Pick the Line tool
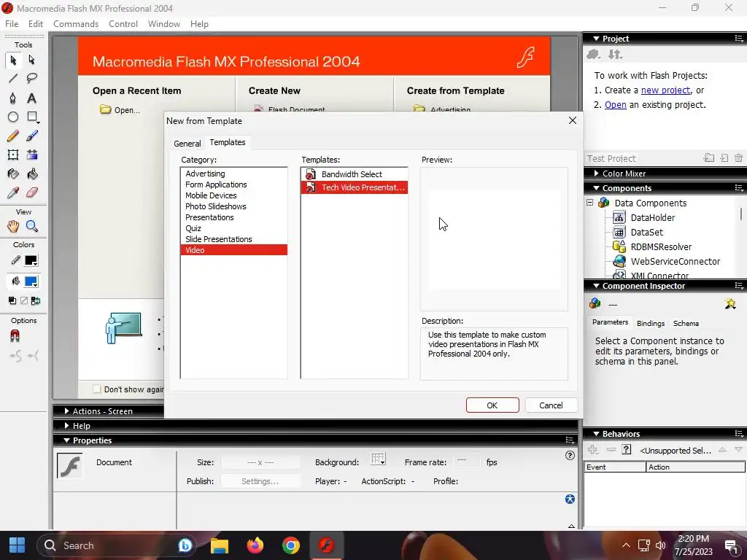 (x=13, y=78)
